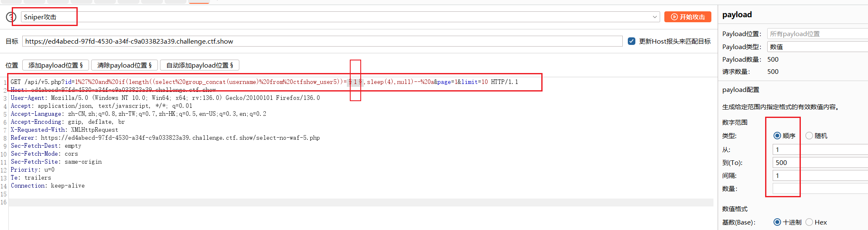The width and height of the screenshot is (868, 230).
Task: Click the Accept-Encoding header line
Action: pyautogui.click(x=68, y=122)
